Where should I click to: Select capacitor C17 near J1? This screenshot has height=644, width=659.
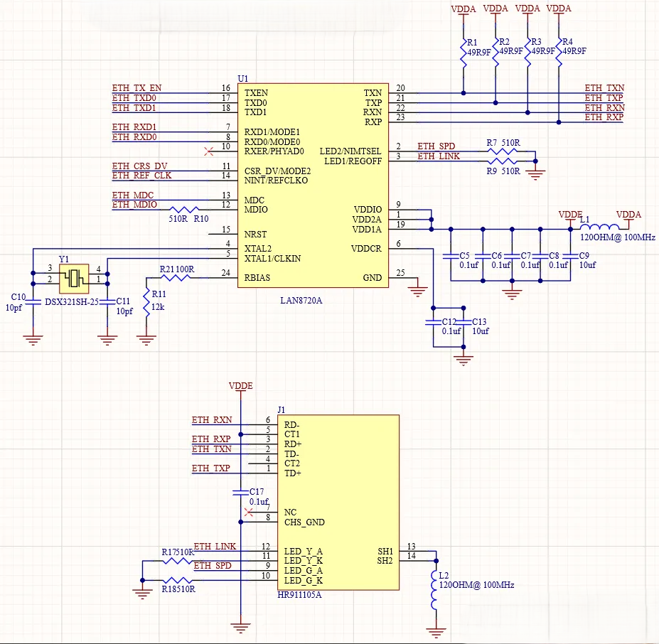(241, 492)
